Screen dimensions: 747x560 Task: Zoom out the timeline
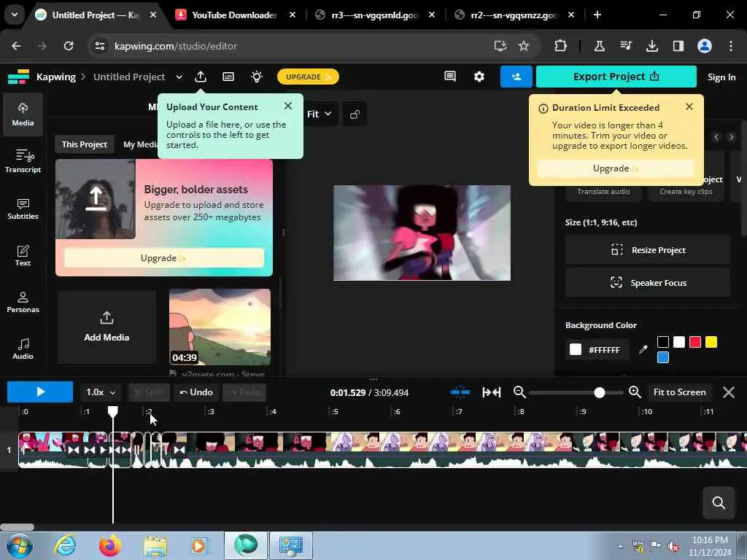(x=519, y=392)
